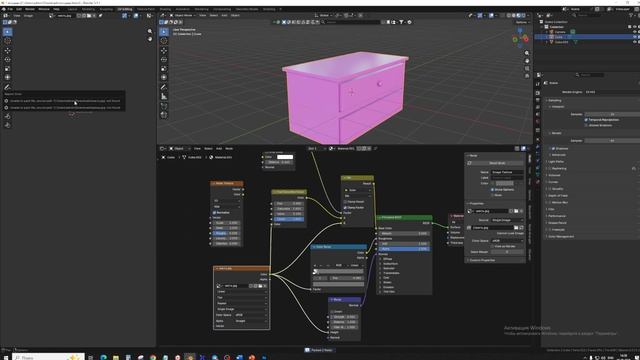Select the Cursor tool in the image editor
Viewport: 640px width, 360px height.
click(7, 41)
